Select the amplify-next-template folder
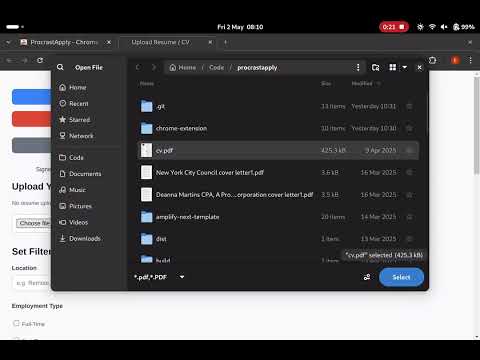 tap(278, 217)
